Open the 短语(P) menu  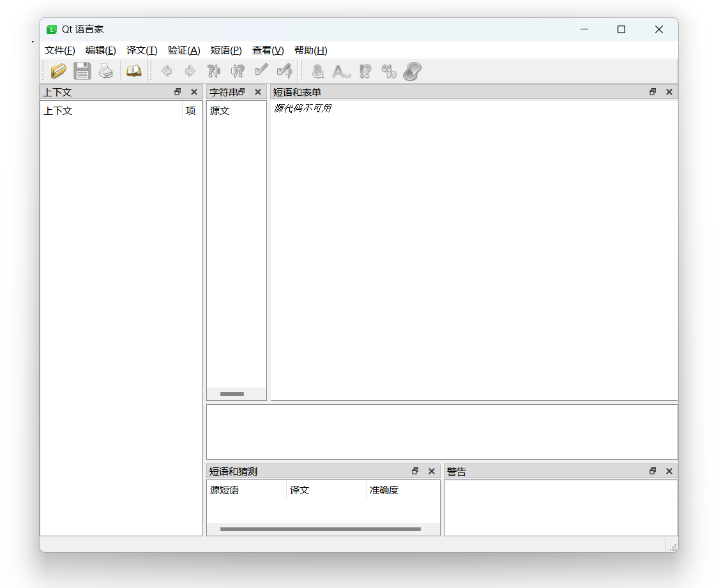226,50
